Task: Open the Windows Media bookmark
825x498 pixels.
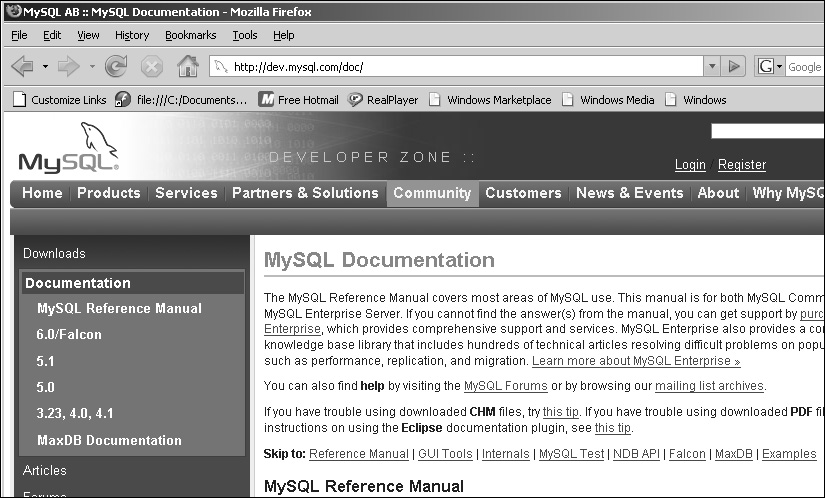Action: tap(608, 99)
